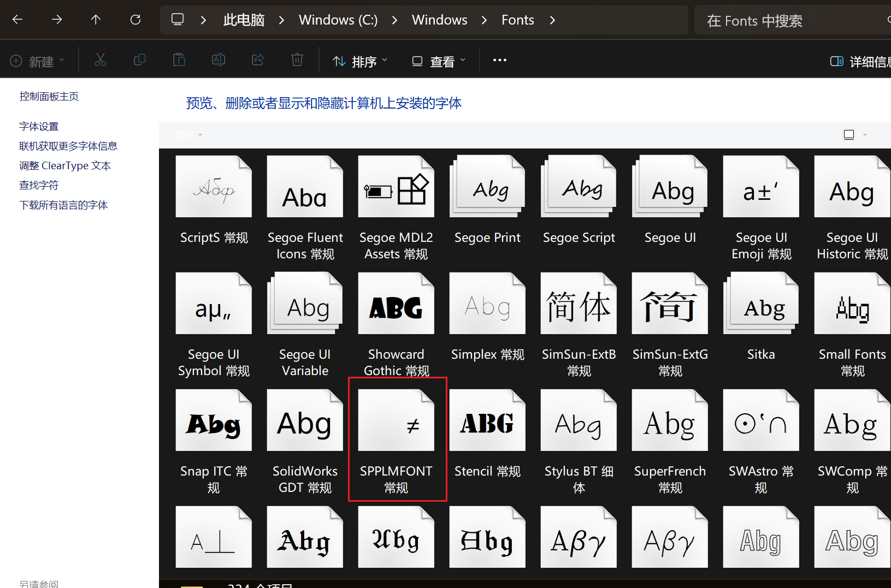
Task: Select 此电脑 breadcrumb
Action: pos(244,20)
